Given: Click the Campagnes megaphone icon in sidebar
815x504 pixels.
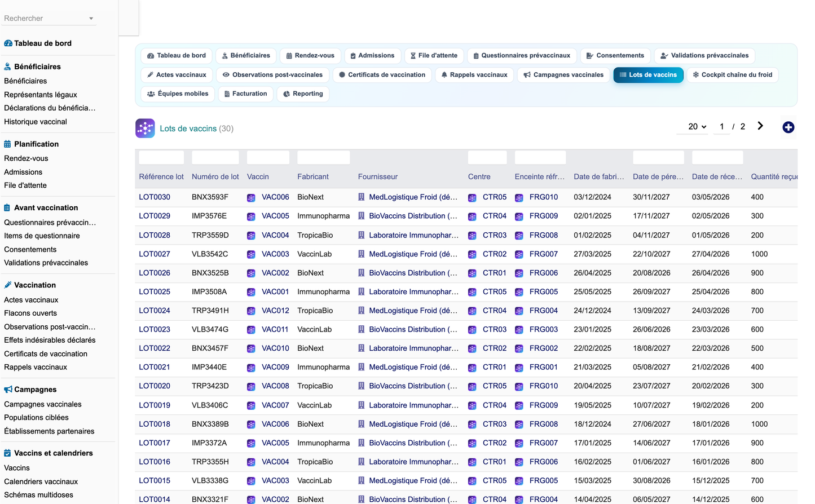Looking at the screenshot, I should (x=8, y=390).
